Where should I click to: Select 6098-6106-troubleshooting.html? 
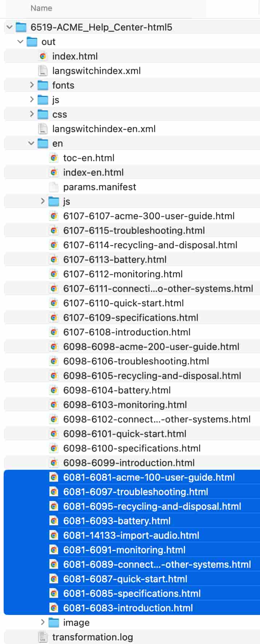136,361
